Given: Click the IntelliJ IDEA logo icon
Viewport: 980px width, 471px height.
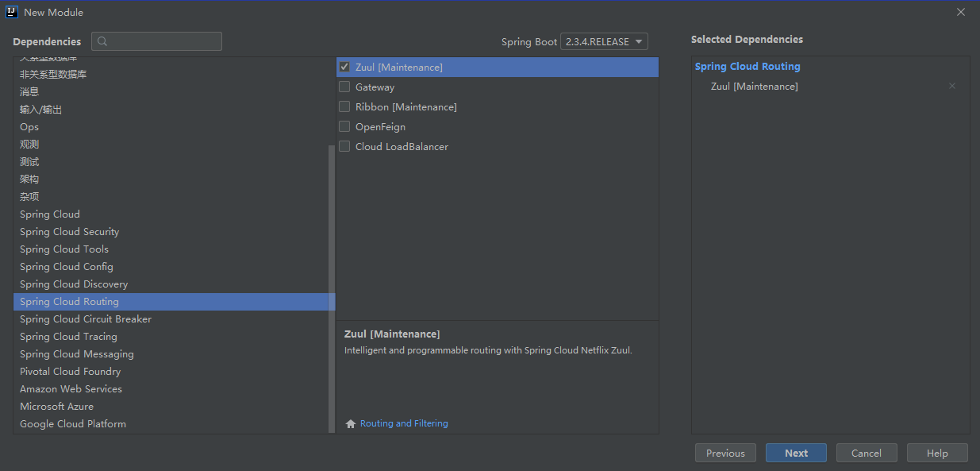Looking at the screenshot, I should (11, 12).
